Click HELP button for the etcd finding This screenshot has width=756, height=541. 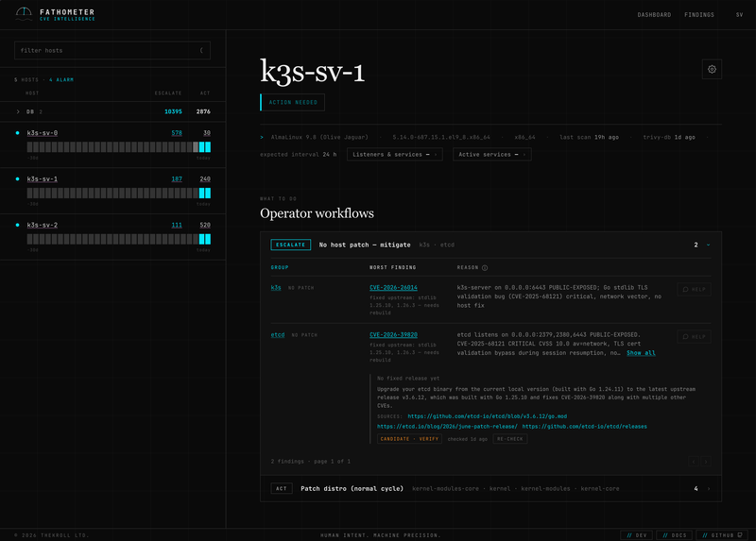point(694,337)
